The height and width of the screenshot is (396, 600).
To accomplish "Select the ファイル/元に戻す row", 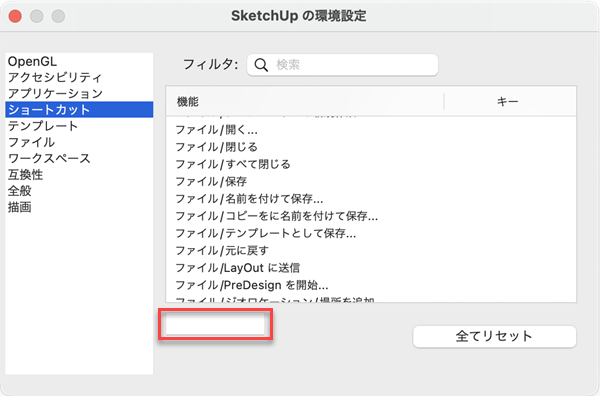I will [371, 251].
